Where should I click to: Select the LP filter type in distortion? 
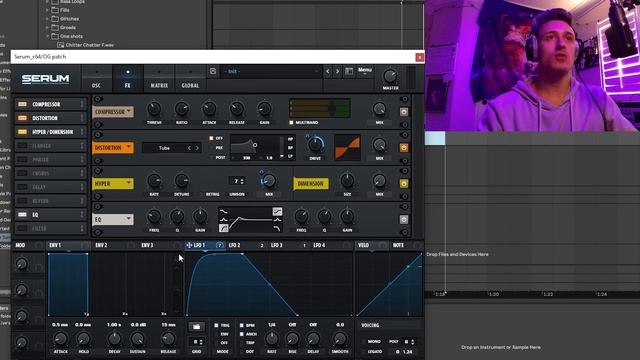tap(291, 156)
